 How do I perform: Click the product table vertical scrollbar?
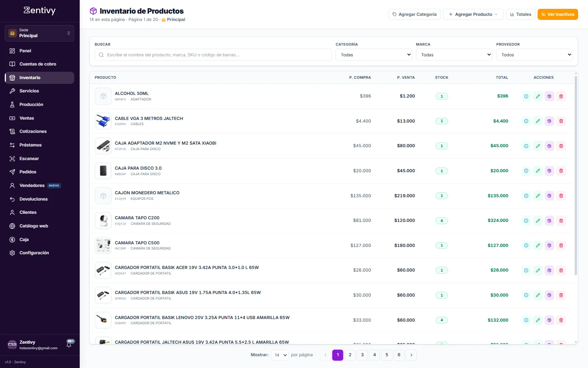[576, 175]
